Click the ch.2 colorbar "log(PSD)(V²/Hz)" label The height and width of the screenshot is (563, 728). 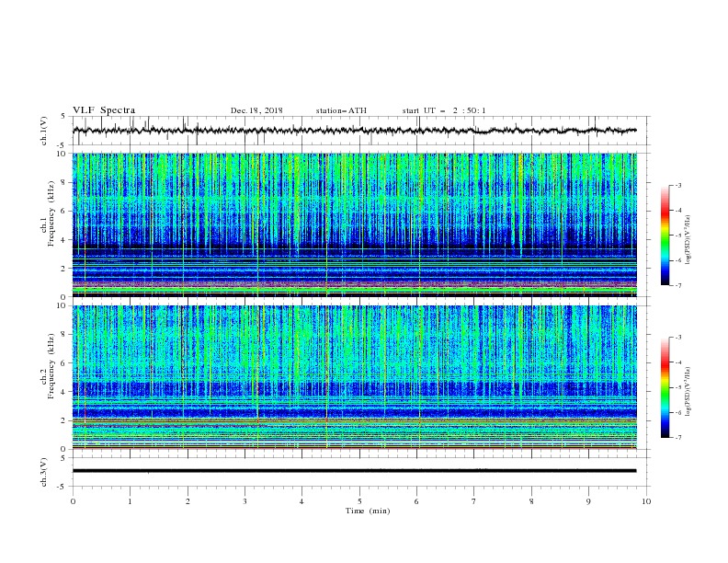tap(688, 392)
